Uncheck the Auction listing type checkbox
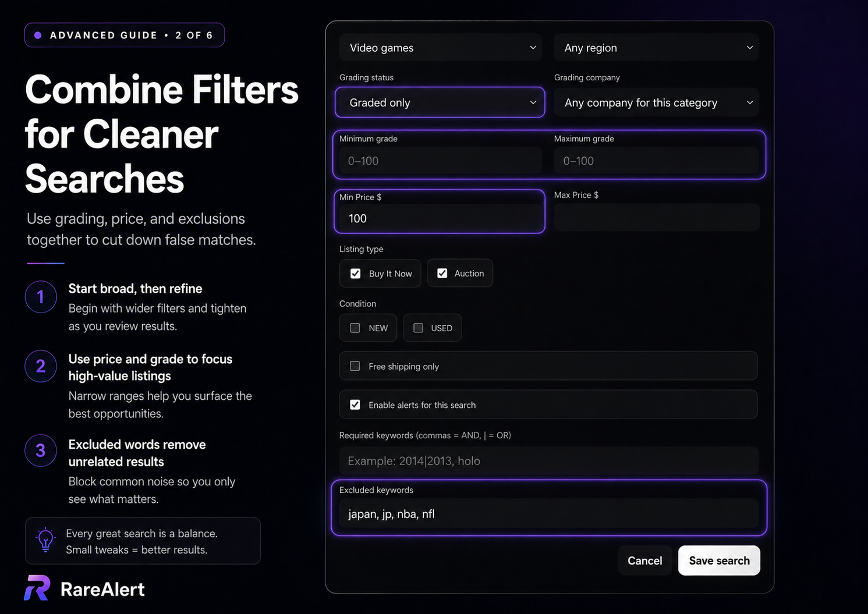This screenshot has width=868, height=614. click(x=442, y=273)
